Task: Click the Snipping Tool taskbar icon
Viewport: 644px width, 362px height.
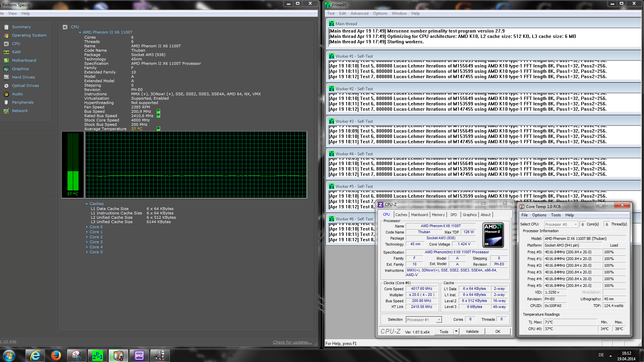Action: (77, 355)
